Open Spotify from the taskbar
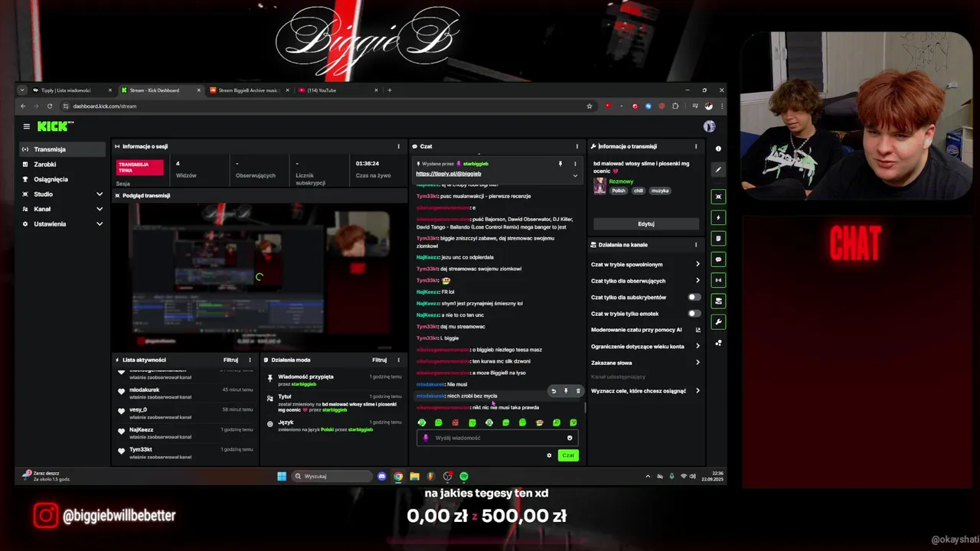 pyautogui.click(x=464, y=476)
